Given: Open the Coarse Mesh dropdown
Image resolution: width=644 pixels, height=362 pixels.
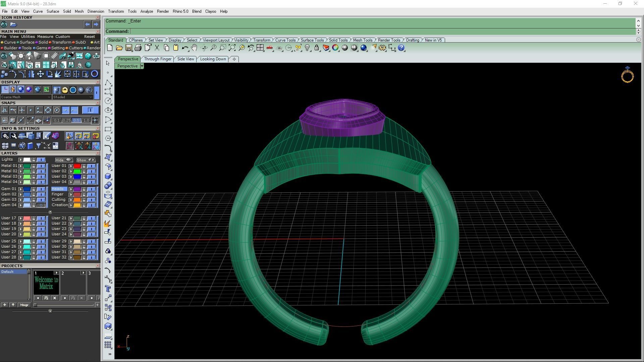Looking at the screenshot, I should click(x=26, y=97).
